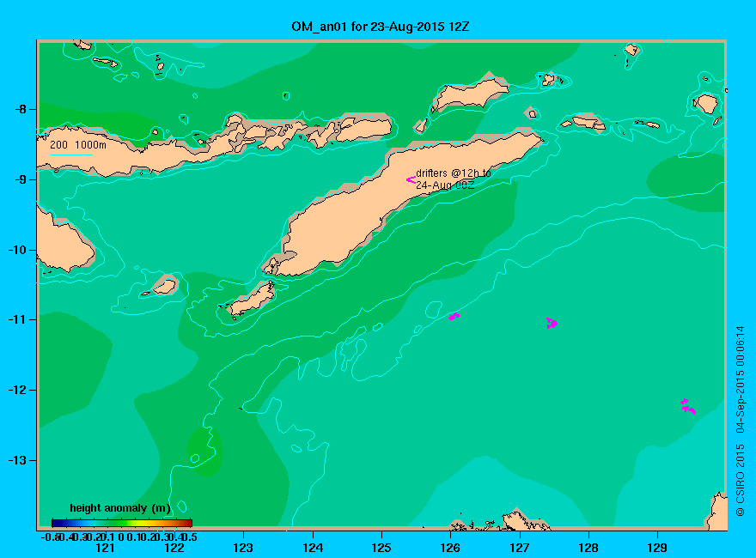The height and width of the screenshot is (558, 756).
Task: Click the -13 latitude axis label
Action: (x=17, y=460)
